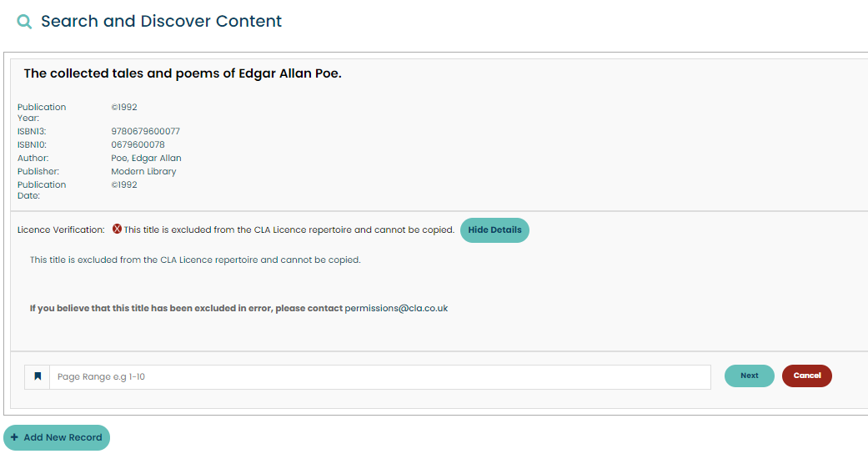Click the exclusion message next to the red icon
The height and width of the screenshot is (474, 868).
coord(288,229)
